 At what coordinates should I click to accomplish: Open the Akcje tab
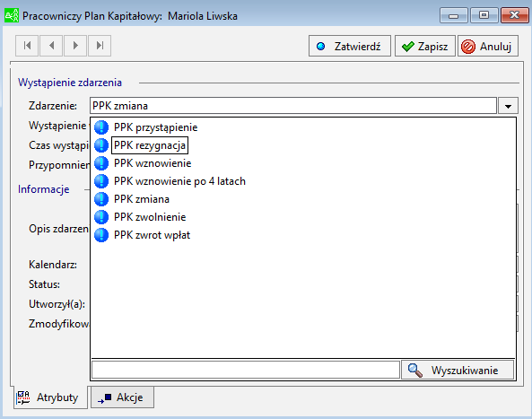click(x=122, y=397)
